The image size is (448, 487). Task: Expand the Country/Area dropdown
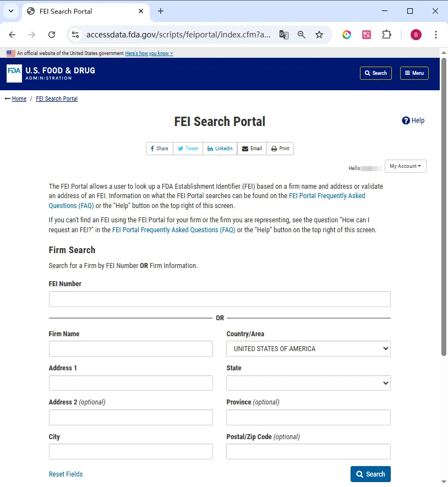coord(308,349)
